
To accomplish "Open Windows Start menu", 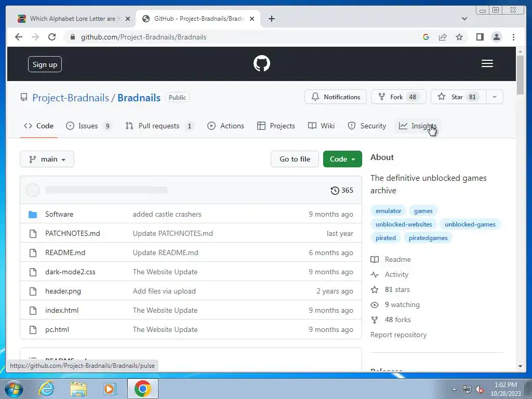I will tap(14, 389).
